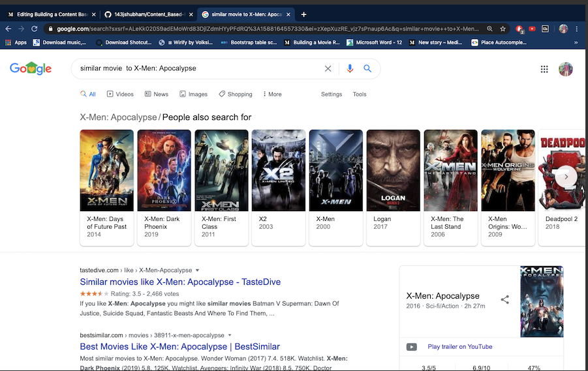Click the browser forward arrow
The height and width of the screenshot is (371, 588).
(x=21, y=29)
